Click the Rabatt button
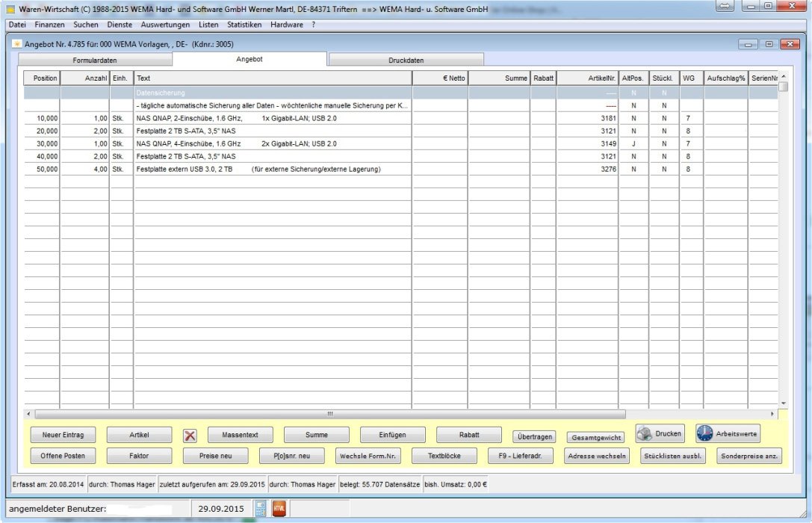This screenshot has width=812, height=523. (469, 435)
